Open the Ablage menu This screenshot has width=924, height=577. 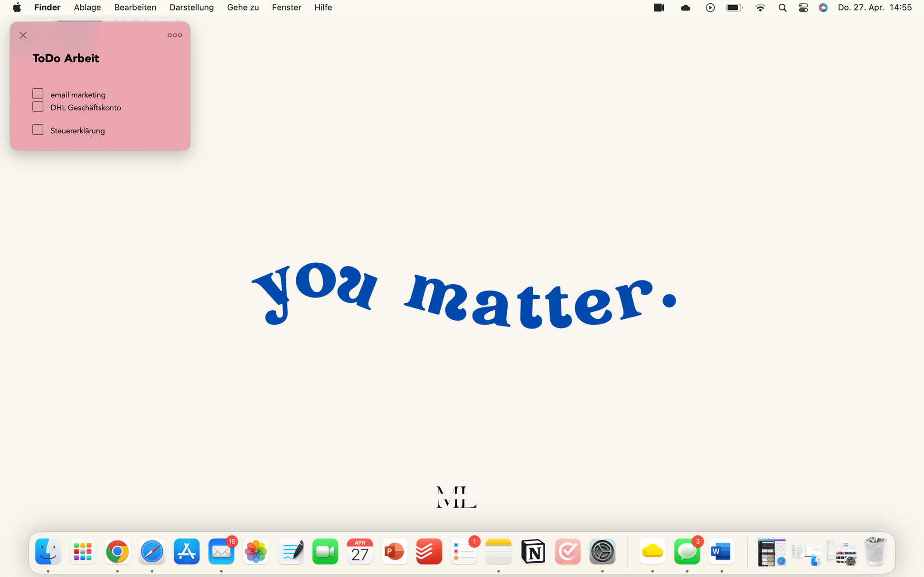tap(87, 8)
